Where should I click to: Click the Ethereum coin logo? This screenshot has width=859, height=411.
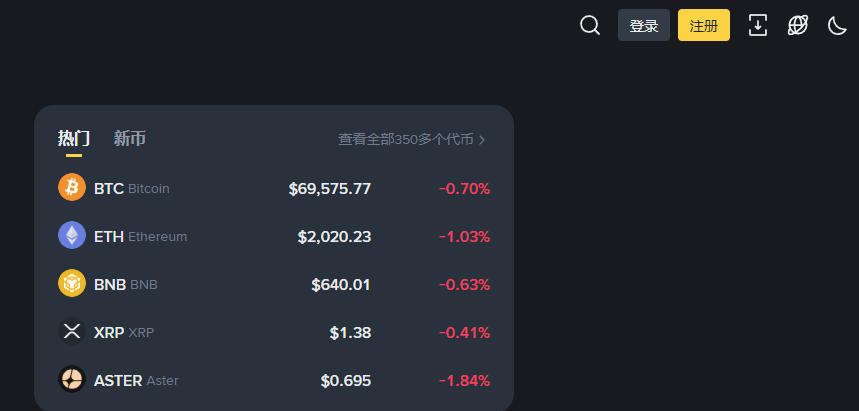click(x=72, y=235)
